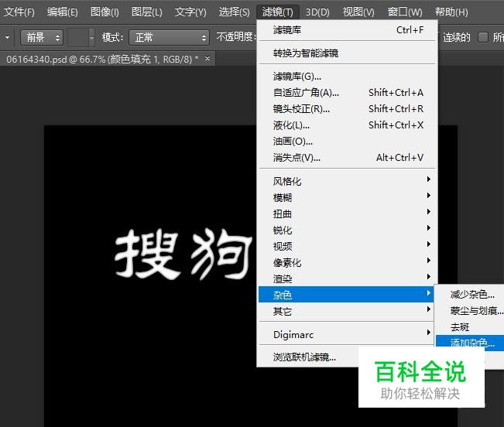Open the 图像(I) menu
This screenshot has width=504, height=427.
coord(105,12)
